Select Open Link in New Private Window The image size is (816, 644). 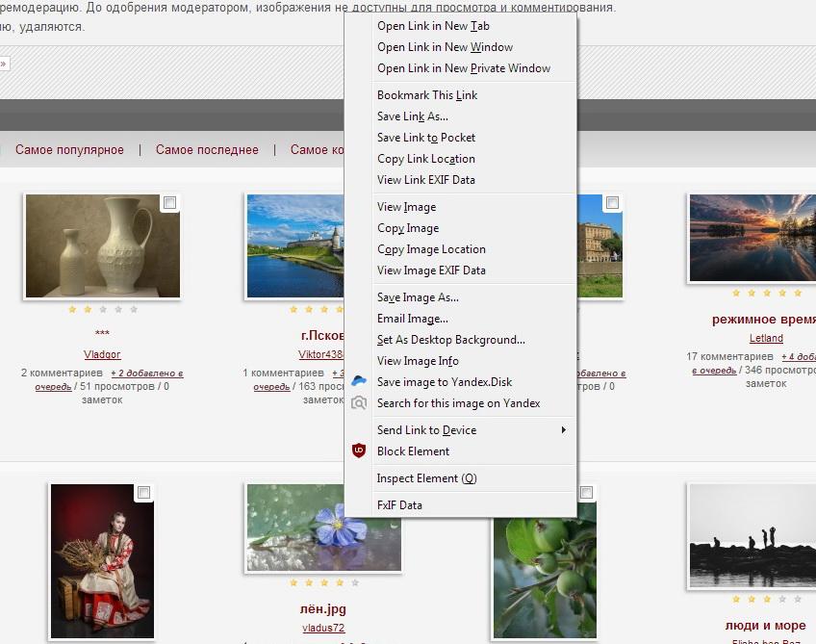point(461,68)
